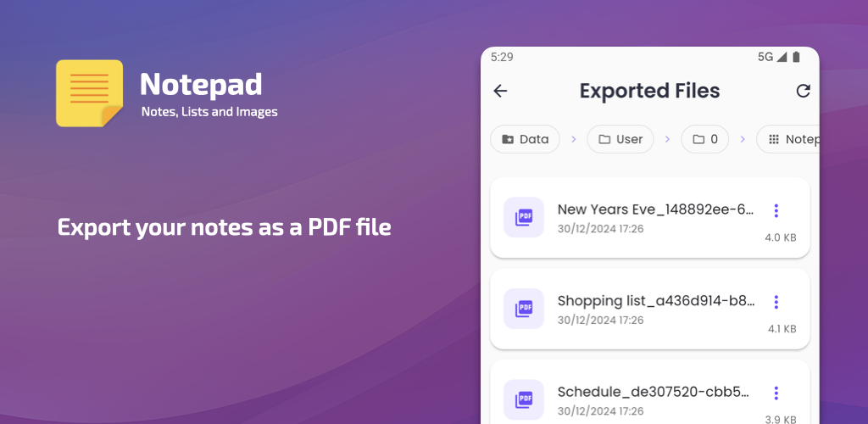Viewport: 868px width, 424px height.
Task: Click the 5:29 clock in status bar
Action: pos(502,57)
